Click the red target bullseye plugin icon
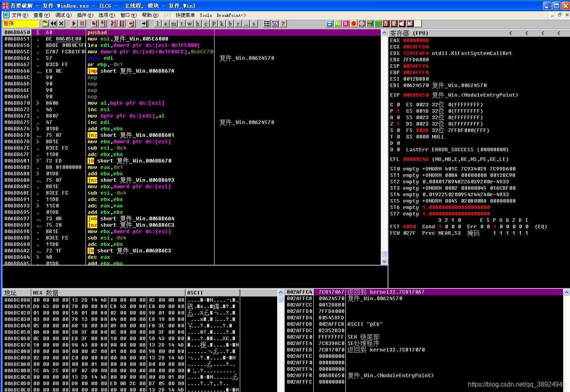570x392 pixels. point(362,24)
